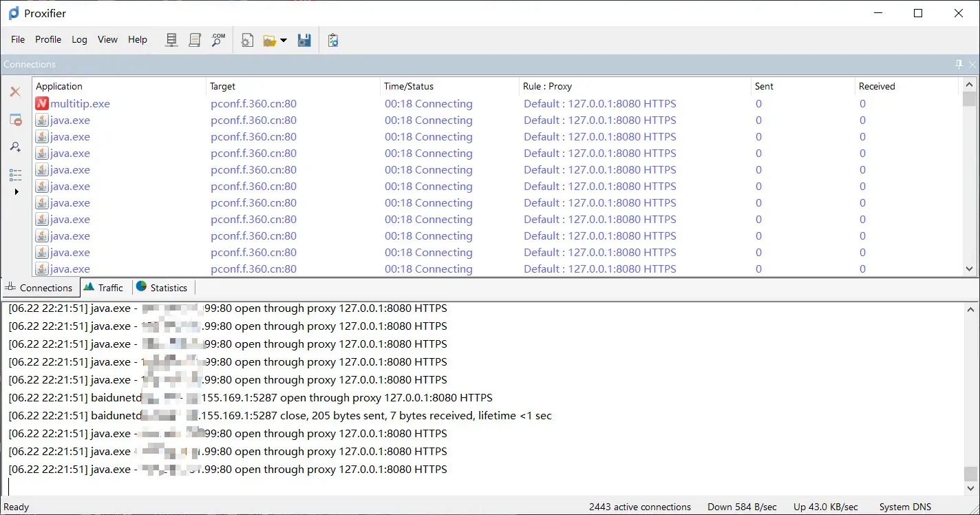Screen dimensions: 980x515
Task: Expand the Open Profile dropdown arrow
Action: (x=283, y=41)
